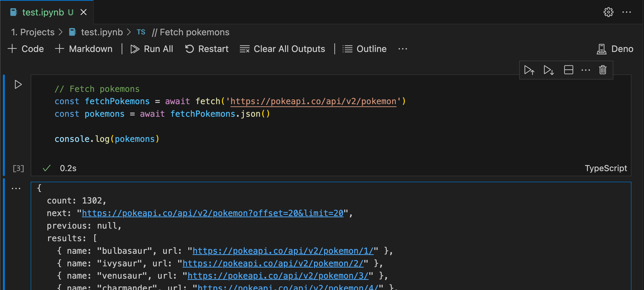
Task: Open the bulbasaur pokemon/1/ link
Action: click(283, 251)
